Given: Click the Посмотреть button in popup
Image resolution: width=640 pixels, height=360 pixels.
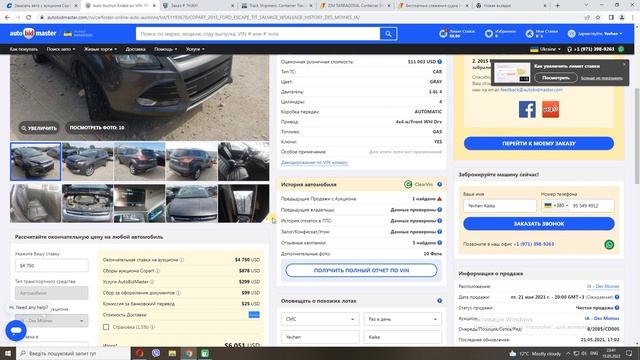Looking at the screenshot, I should (556, 78).
